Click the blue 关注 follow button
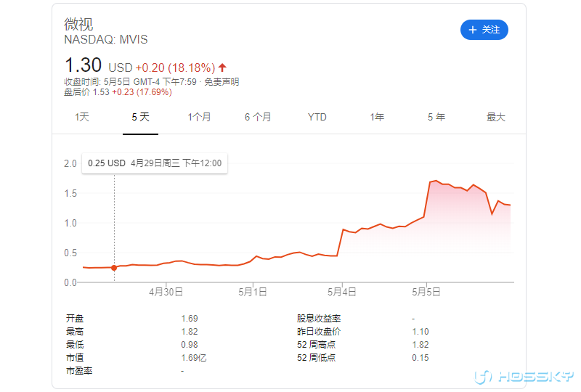This screenshot has height=392, width=581. 484,30
